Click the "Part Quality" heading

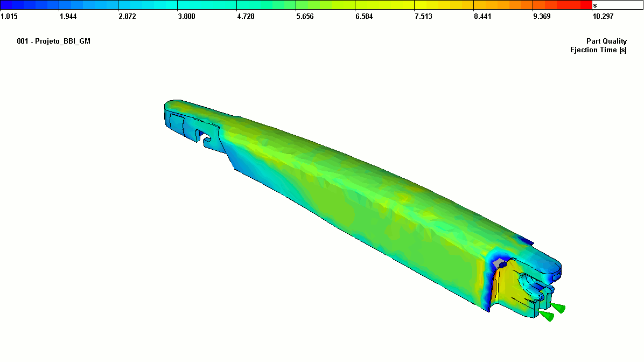tap(606, 41)
